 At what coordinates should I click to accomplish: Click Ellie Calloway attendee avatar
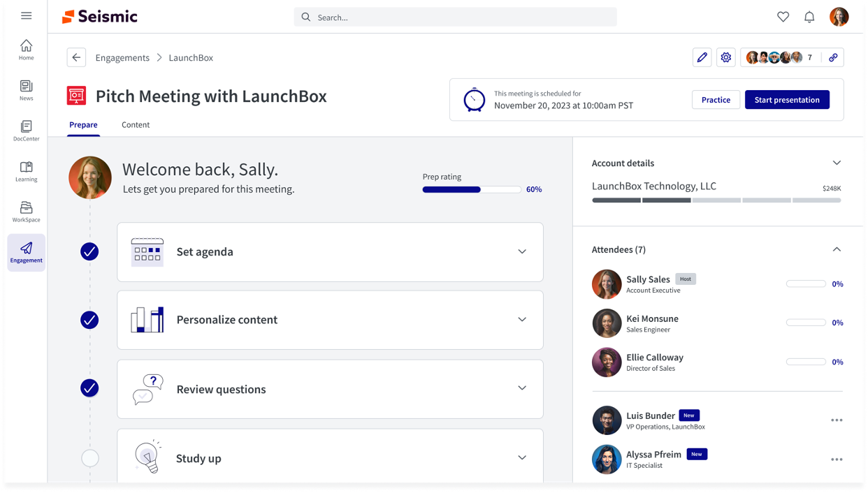tap(607, 362)
